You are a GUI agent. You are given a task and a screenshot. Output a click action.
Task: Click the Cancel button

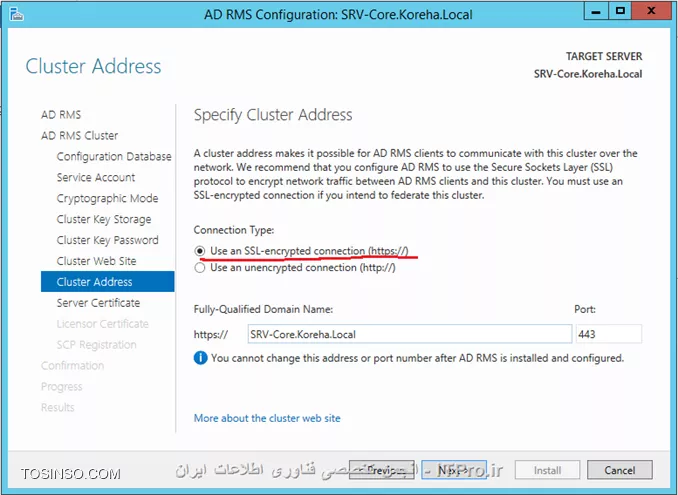pos(620,470)
